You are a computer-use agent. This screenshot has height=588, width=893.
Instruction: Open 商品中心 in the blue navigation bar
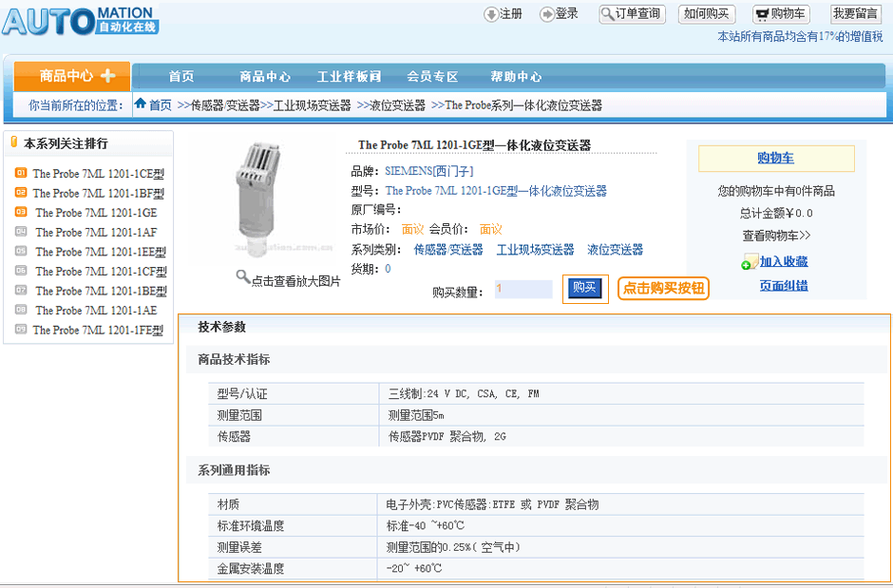(x=265, y=76)
